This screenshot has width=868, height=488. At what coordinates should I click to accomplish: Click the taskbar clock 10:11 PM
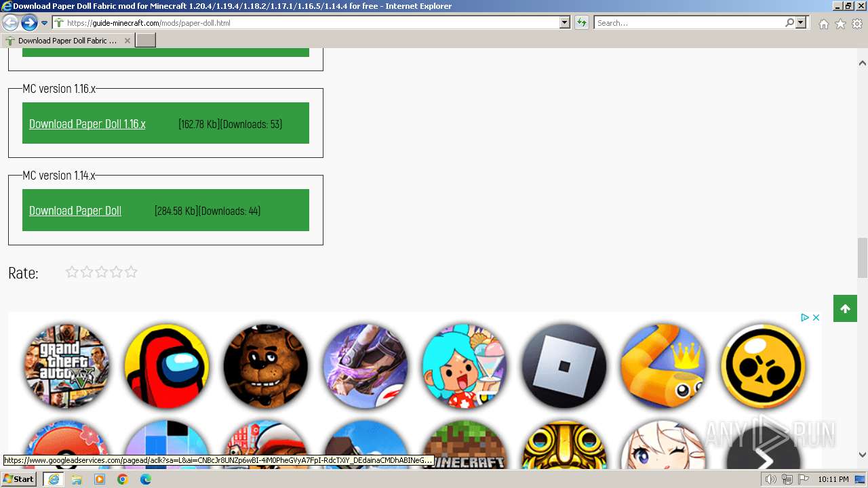pyautogui.click(x=833, y=479)
